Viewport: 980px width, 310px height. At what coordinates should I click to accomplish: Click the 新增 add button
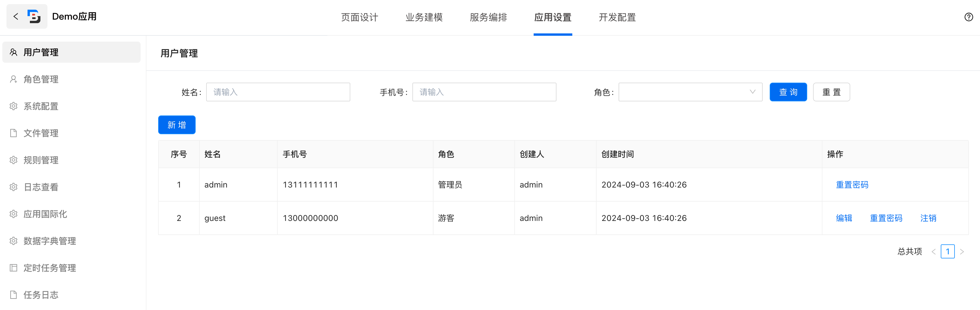[177, 125]
